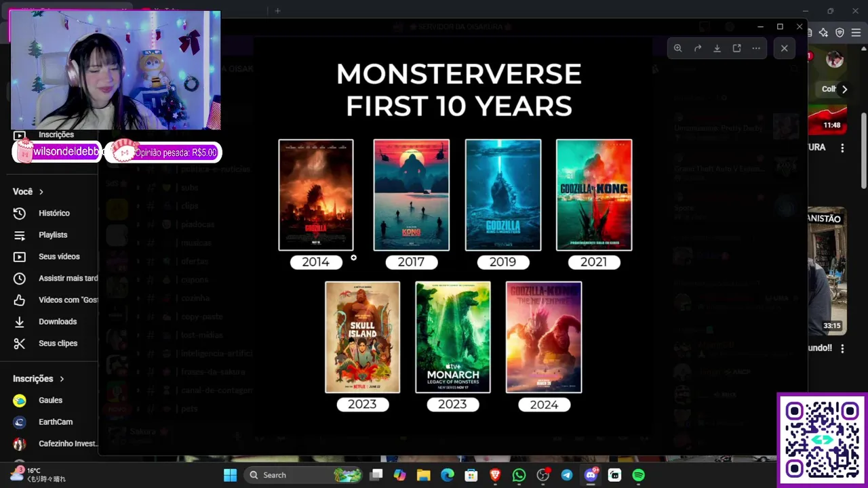
Task: Open the YouTube account avatar
Action: click(835, 59)
